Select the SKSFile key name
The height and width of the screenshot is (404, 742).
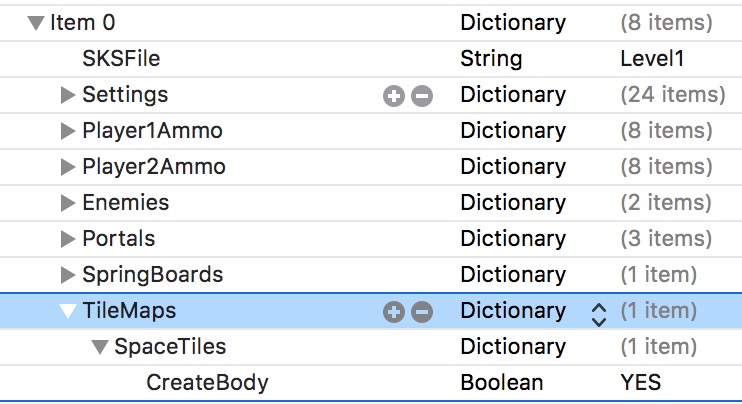pos(121,59)
